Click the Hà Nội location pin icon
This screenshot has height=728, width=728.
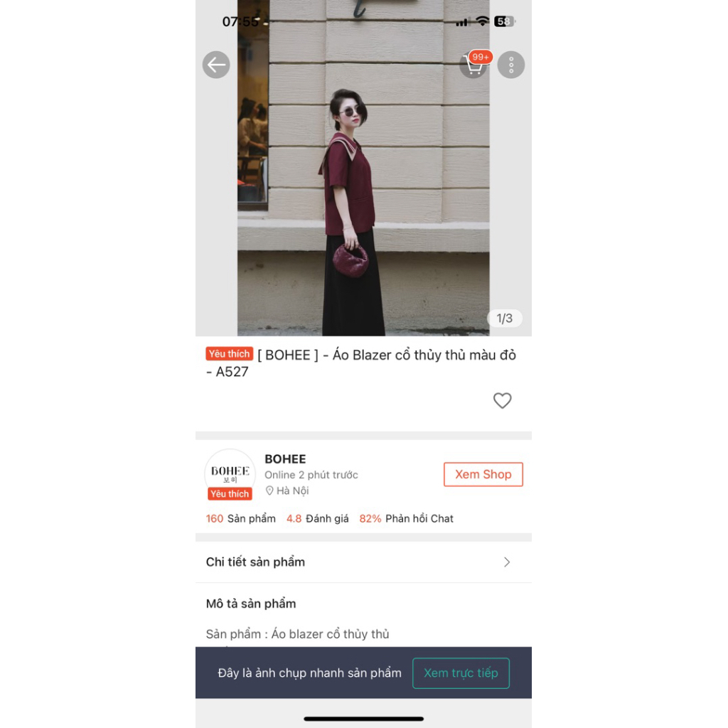coord(269,491)
